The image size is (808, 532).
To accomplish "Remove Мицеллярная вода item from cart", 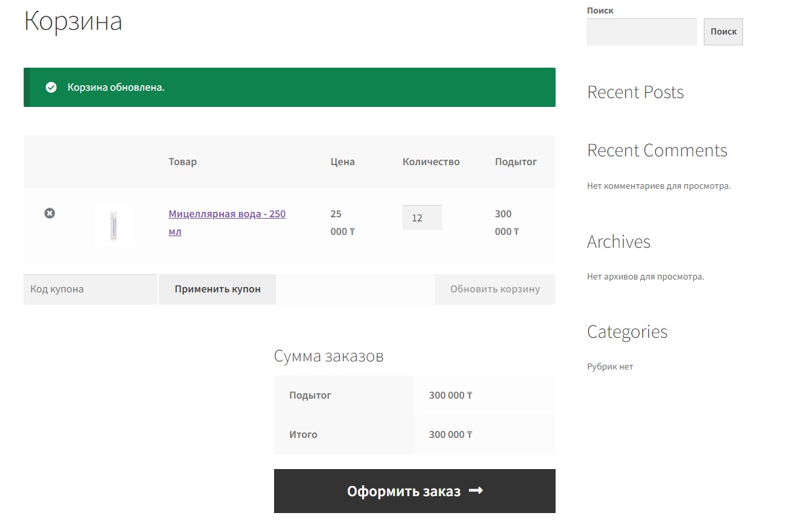I will tap(49, 213).
